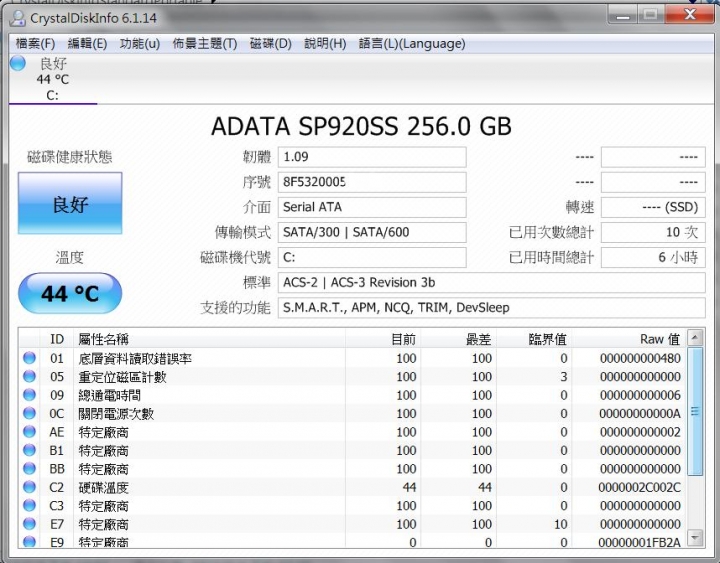Screen dimensions: 720x563
Task: Click the 目前 column header
Action: click(x=383, y=339)
